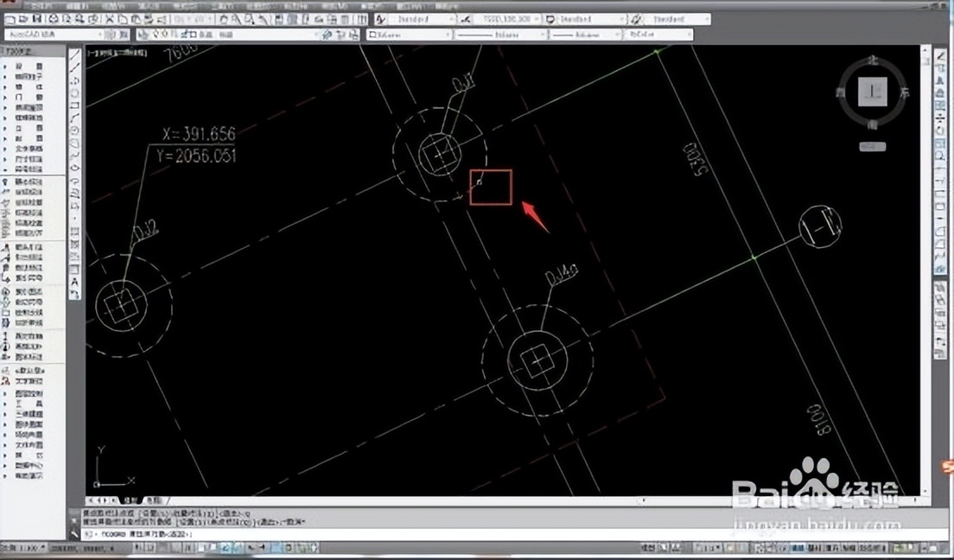
Task: Select the Erase tool in the modify toolbar
Action: (x=943, y=54)
